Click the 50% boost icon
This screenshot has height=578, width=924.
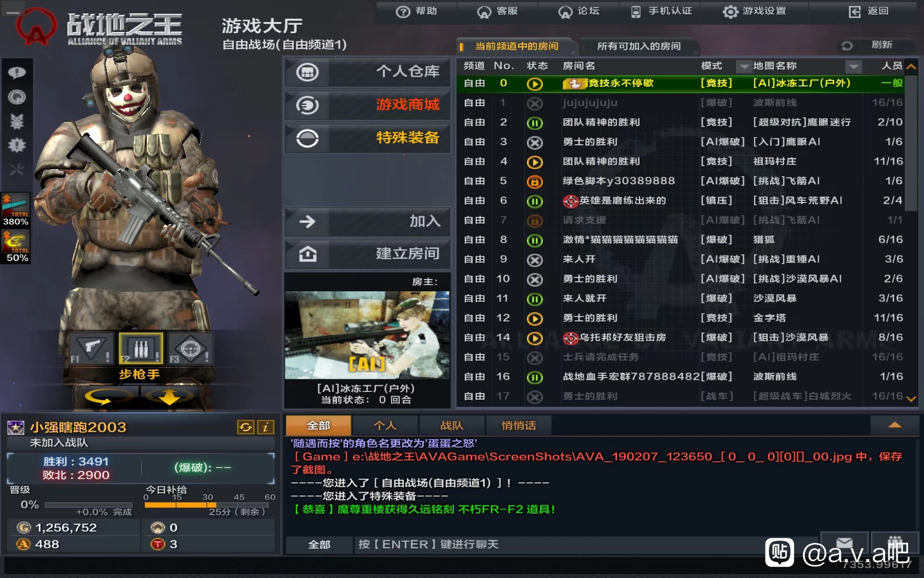point(15,247)
